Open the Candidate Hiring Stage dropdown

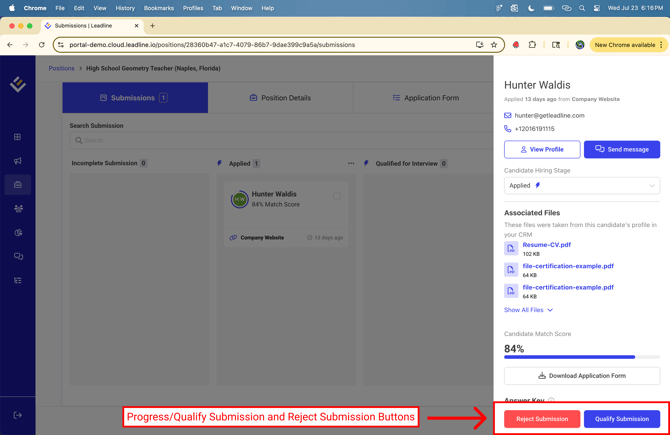[x=581, y=185]
